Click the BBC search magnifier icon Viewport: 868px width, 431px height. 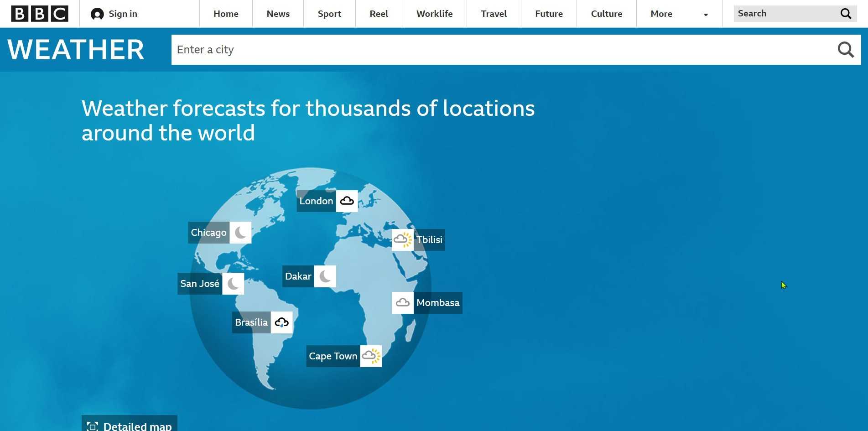[x=846, y=14]
